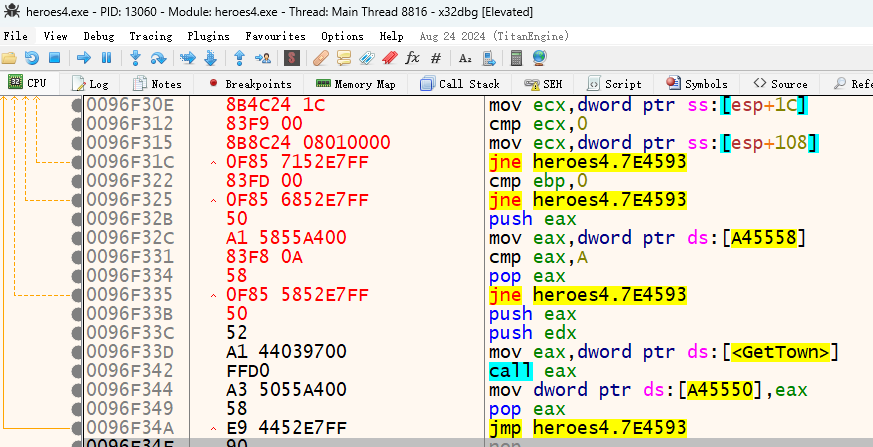Switch to the Symbols tab

coord(697,84)
